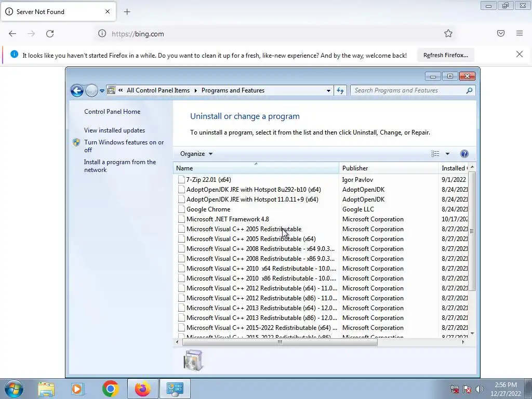Click Igor Pavlov publisher cell

click(357, 179)
